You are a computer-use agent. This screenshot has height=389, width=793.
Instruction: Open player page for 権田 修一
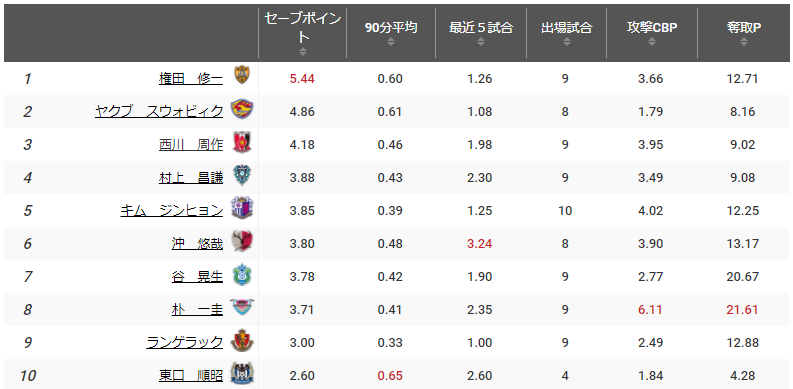click(x=191, y=79)
